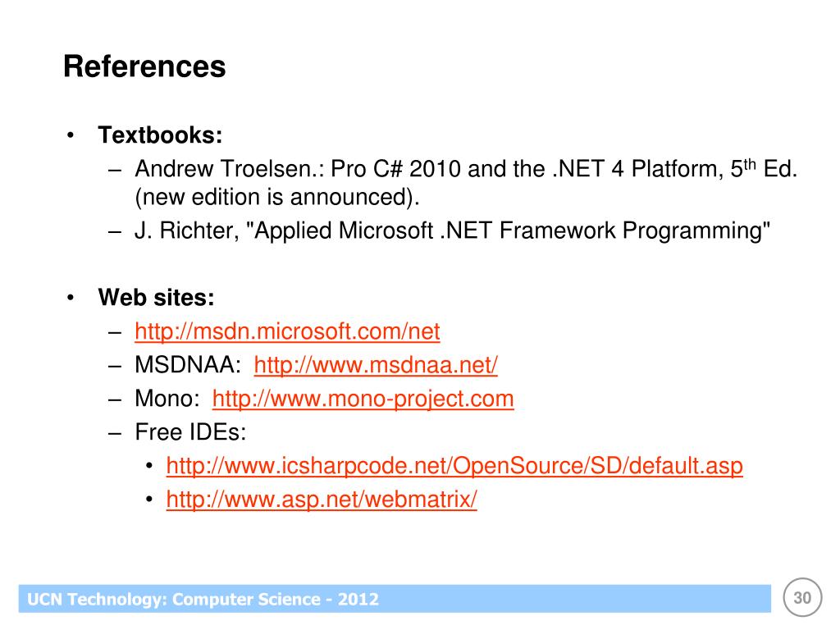Click the UCN Technology footer text

point(203,600)
